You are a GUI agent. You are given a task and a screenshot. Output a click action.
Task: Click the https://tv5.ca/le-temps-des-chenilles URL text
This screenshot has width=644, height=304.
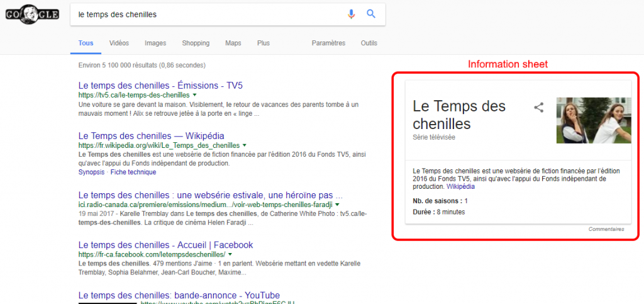pos(134,95)
